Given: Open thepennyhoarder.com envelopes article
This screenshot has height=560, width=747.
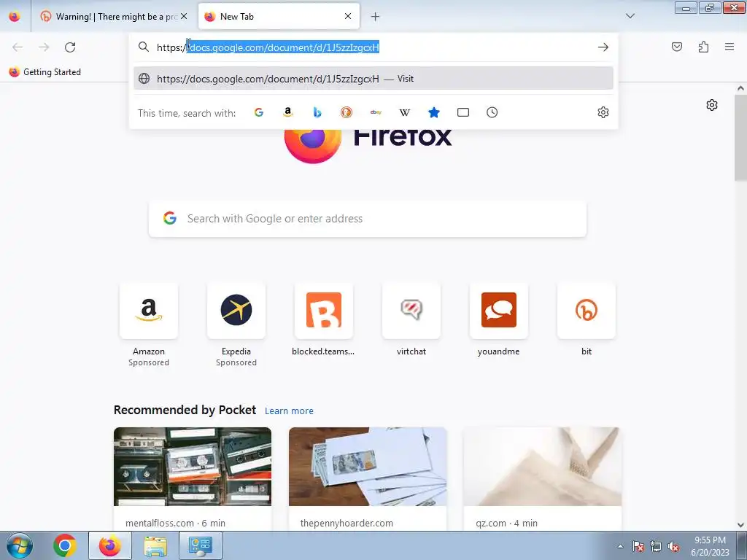Looking at the screenshot, I should [368, 478].
